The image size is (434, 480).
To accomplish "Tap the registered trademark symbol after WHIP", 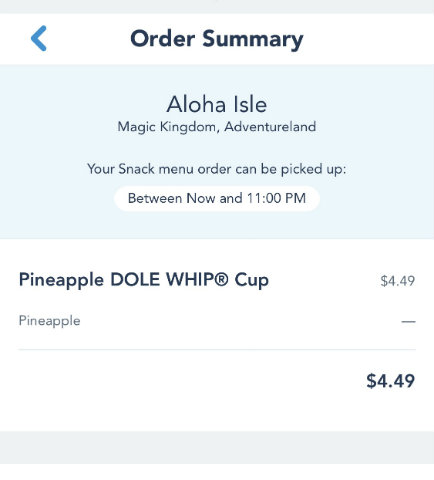I will [221, 279].
